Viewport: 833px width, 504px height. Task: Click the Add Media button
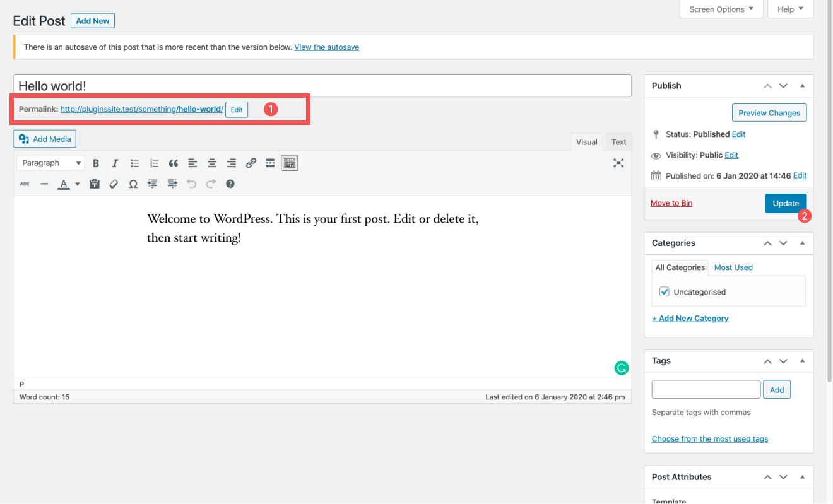[45, 139]
